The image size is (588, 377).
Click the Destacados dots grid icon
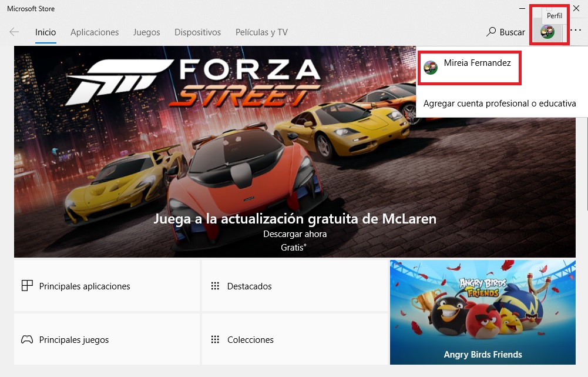coord(215,286)
